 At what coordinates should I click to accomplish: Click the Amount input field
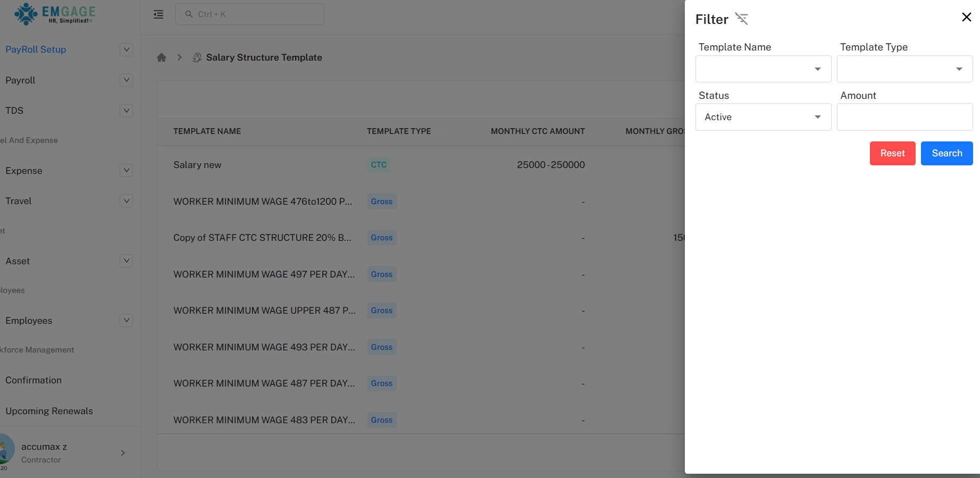[x=904, y=117]
